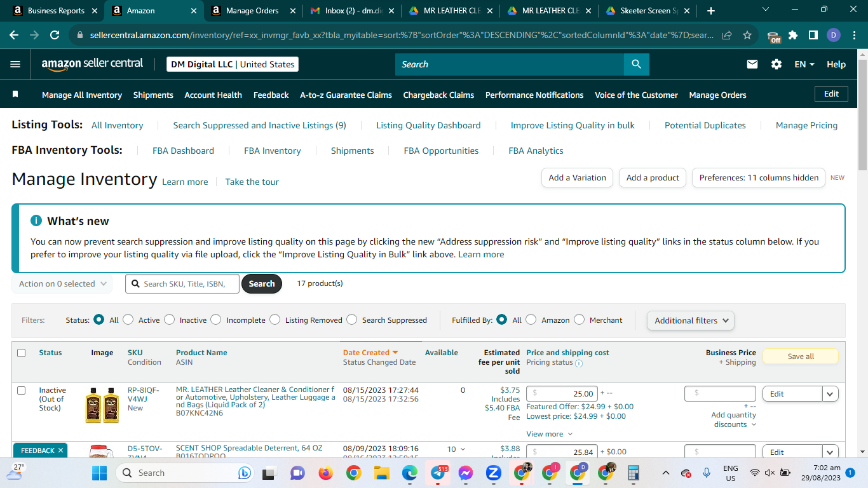The height and width of the screenshot is (488, 868).
Task: Select the Active status radio button
Action: click(x=128, y=320)
